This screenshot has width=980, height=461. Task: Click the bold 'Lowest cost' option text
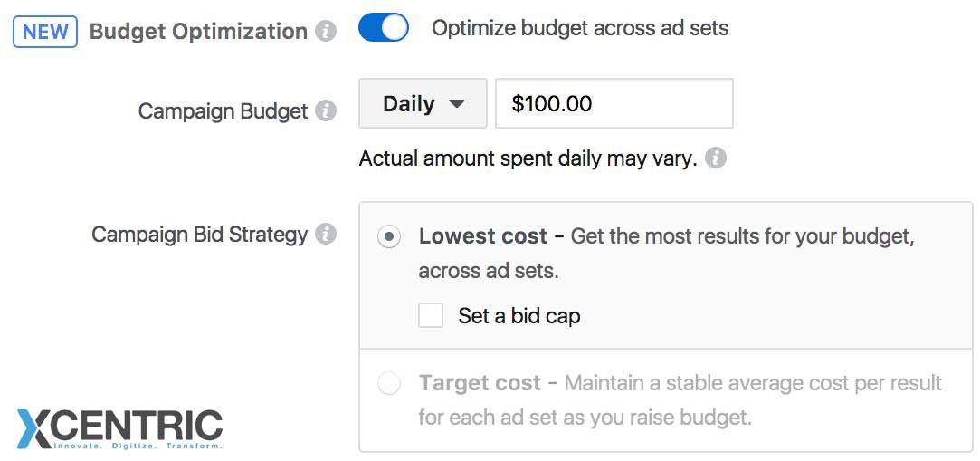click(483, 237)
